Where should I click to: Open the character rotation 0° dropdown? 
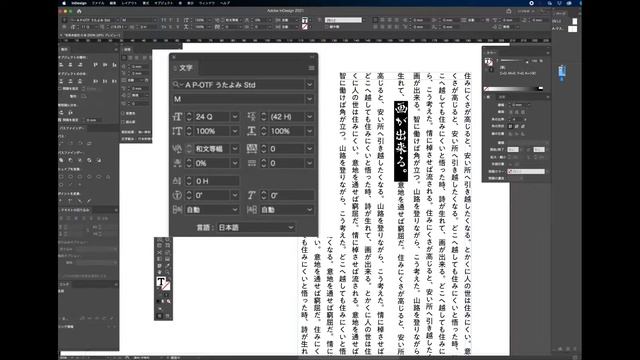point(235,196)
